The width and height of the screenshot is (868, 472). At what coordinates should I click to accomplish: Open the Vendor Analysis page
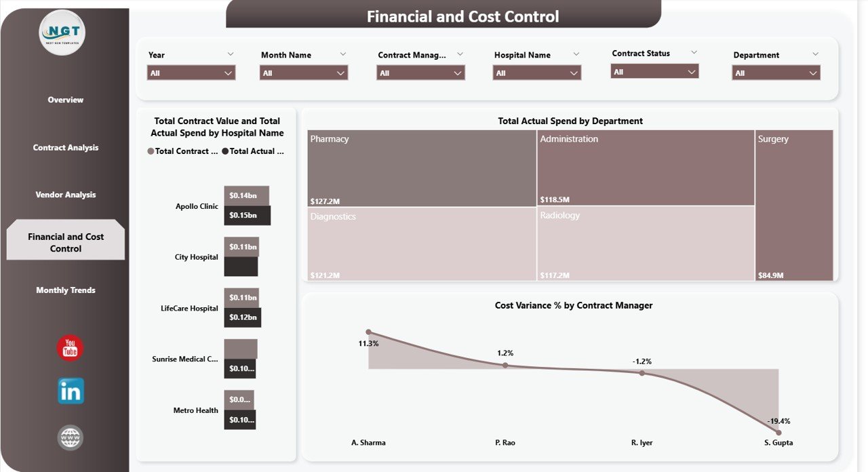pos(65,195)
